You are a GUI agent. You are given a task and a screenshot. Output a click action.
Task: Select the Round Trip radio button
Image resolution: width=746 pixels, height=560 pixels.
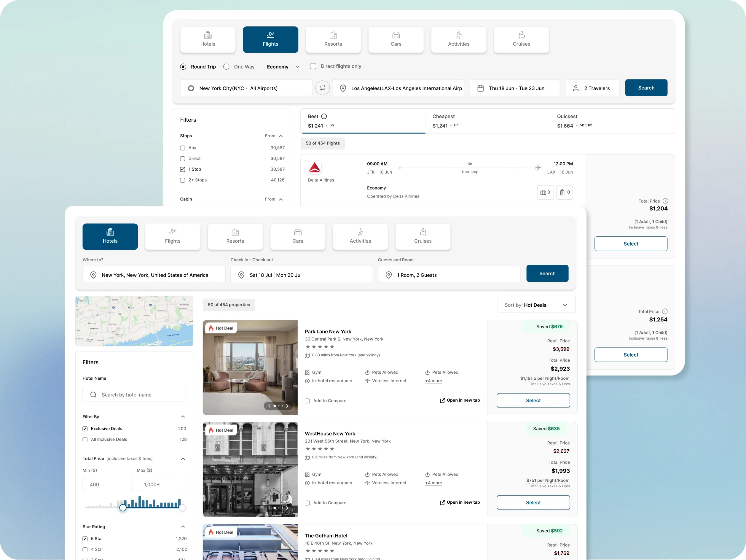pos(183,67)
